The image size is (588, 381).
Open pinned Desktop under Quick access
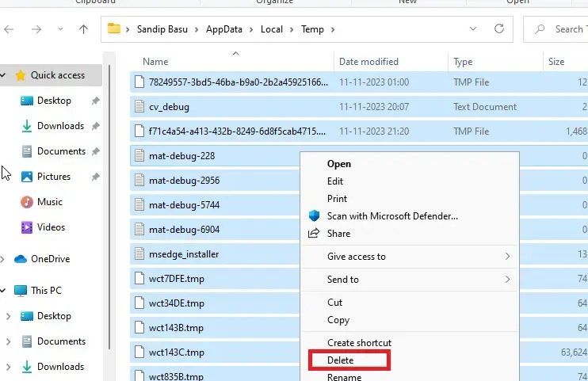(x=54, y=101)
